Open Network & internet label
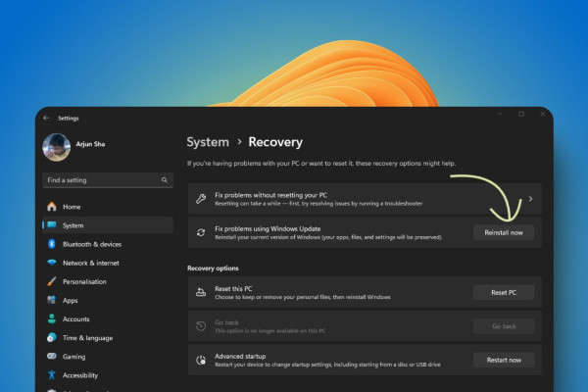This screenshot has width=588, height=392. pos(91,263)
